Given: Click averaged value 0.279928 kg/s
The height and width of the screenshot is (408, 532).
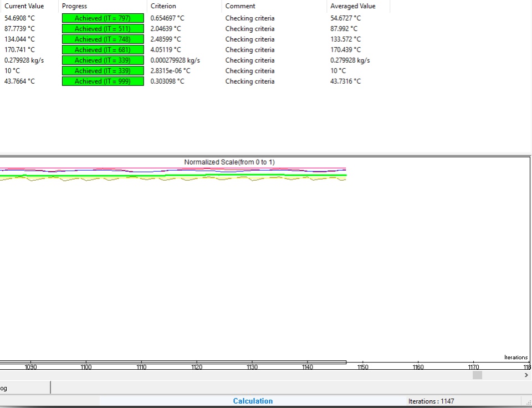Looking at the screenshot, I should pos(350,60).
